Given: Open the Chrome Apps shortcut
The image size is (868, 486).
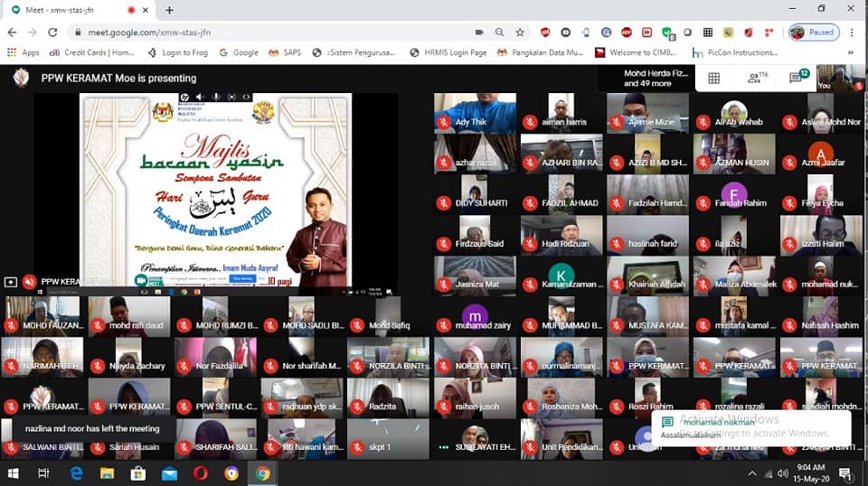Looking at the screenshot, I should pyautogui.click(x=23, y=52).
